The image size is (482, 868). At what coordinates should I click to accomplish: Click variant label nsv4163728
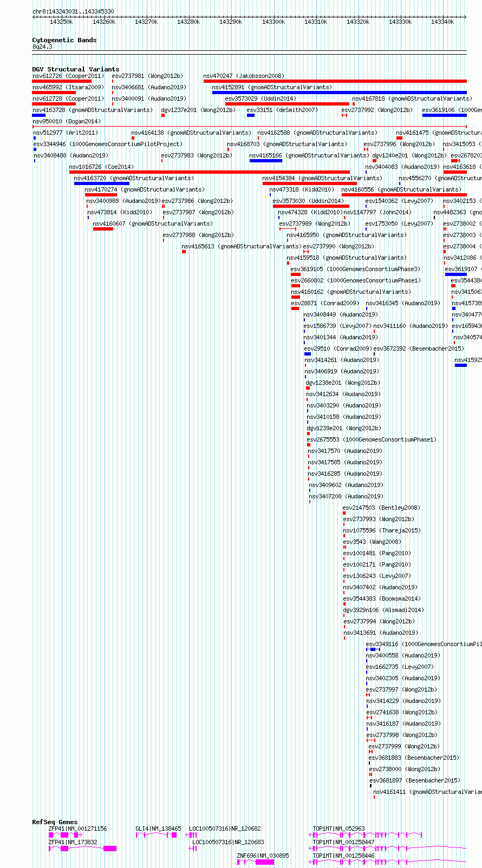93,110
